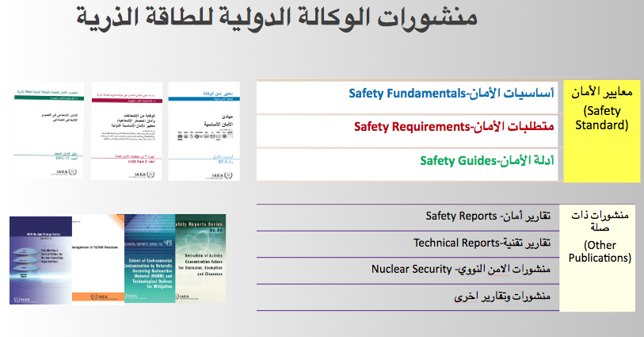Click the Other Publications label box

[x=597, y=258]
